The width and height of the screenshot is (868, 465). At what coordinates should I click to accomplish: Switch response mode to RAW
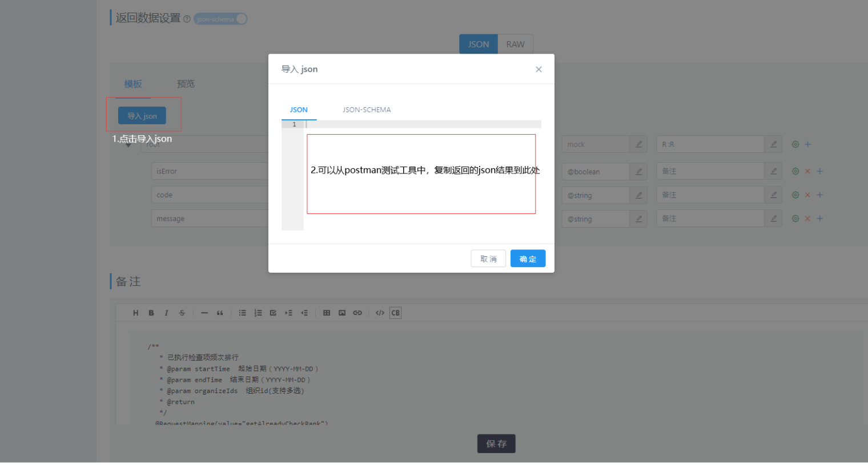coord(515,44)
